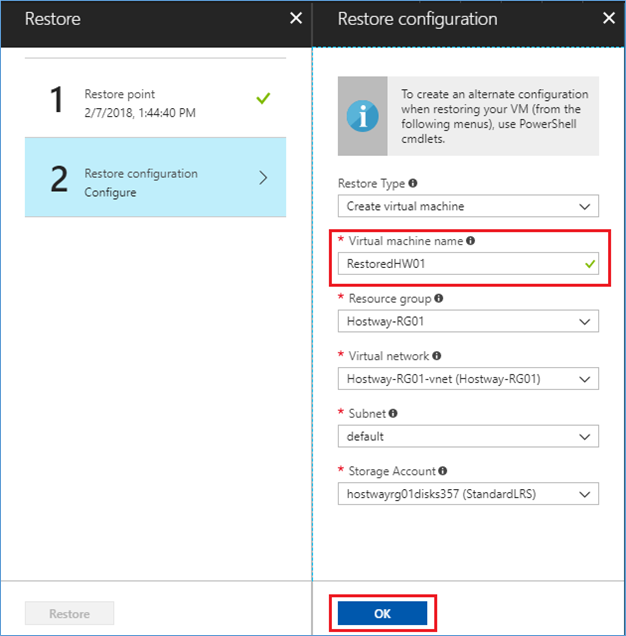
Task: Click the Restore blade title
Action: [53, 19]
